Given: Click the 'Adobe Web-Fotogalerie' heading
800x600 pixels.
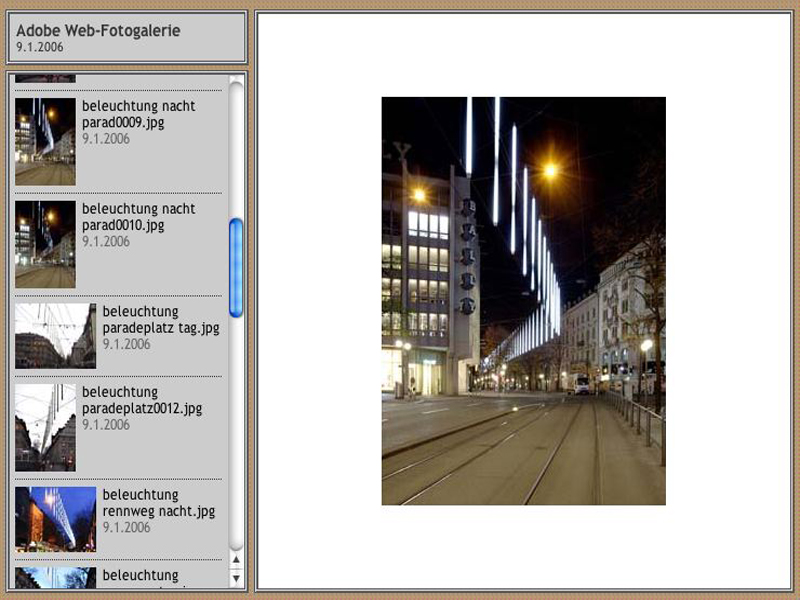Looking at the screenshot, I should coord(98,31).
